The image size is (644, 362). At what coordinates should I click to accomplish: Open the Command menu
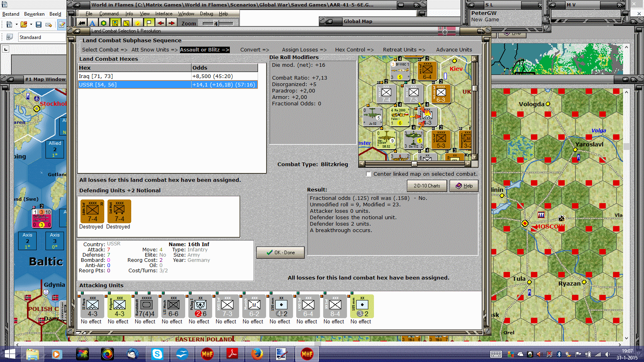click(109, 14)
